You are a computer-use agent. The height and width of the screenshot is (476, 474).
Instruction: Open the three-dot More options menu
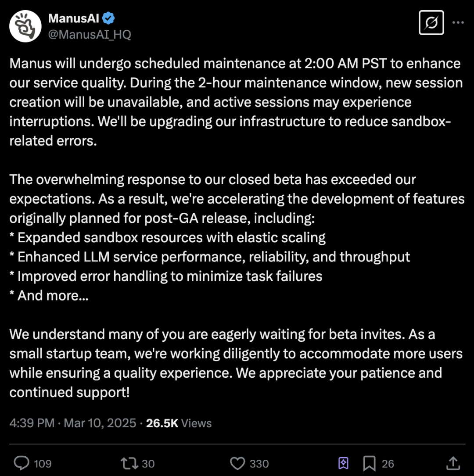[x=458, y=22]
